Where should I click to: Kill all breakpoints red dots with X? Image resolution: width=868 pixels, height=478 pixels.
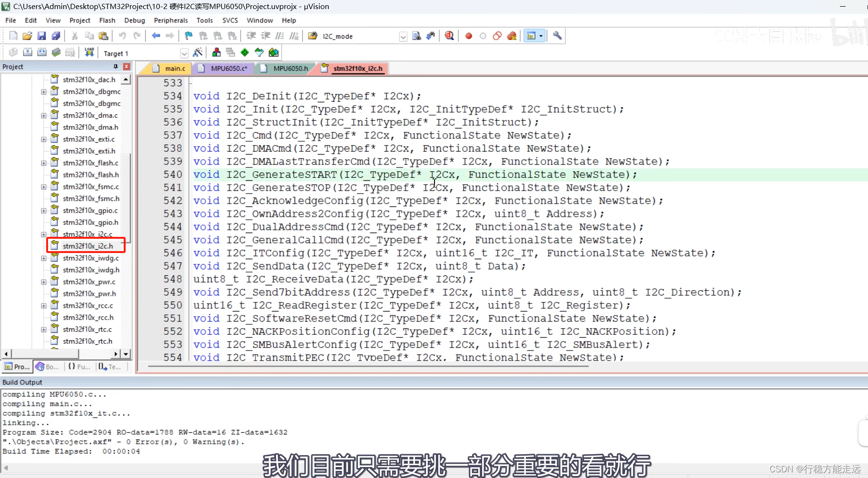tap(512, 36)
